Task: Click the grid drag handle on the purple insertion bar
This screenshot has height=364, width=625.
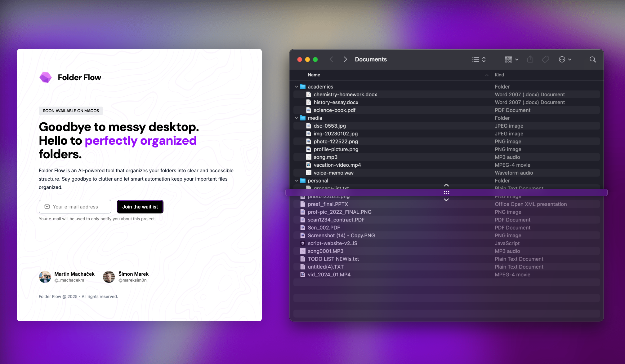Action: (447, 192)
